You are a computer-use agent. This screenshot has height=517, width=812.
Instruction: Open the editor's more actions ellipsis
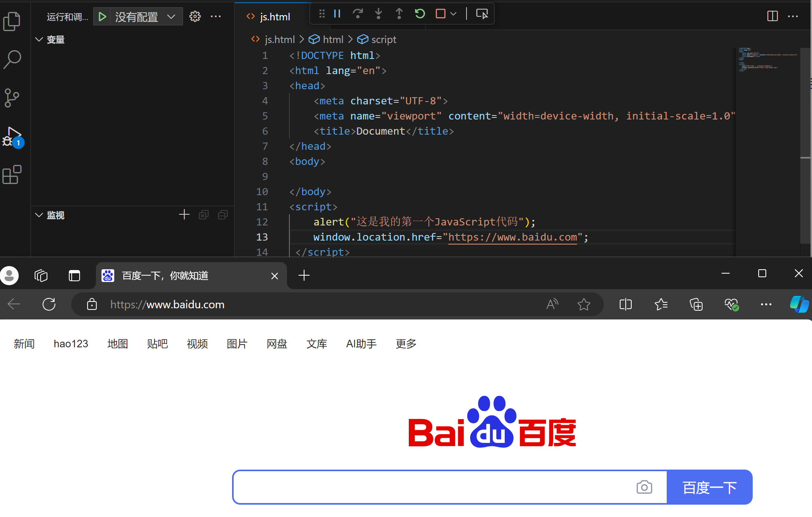coord(793,16)
